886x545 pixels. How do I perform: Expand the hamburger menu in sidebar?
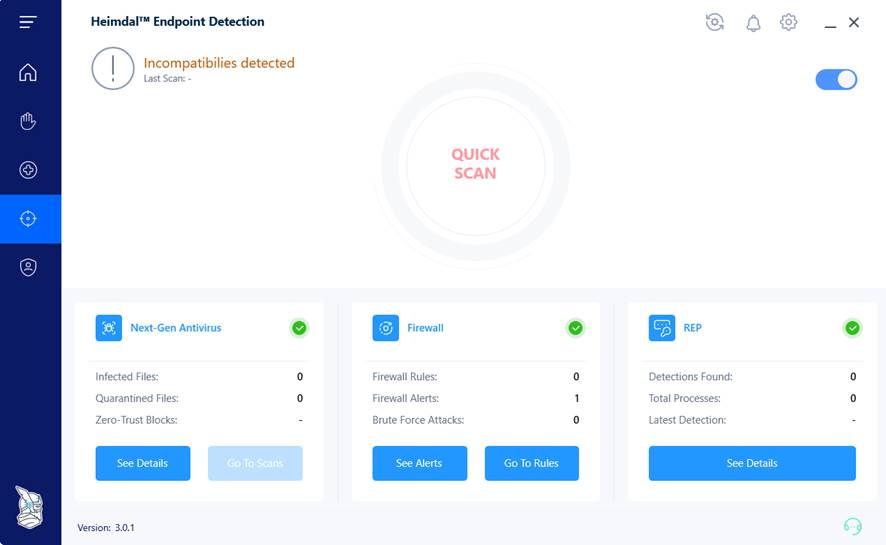(x=28, y=22)
